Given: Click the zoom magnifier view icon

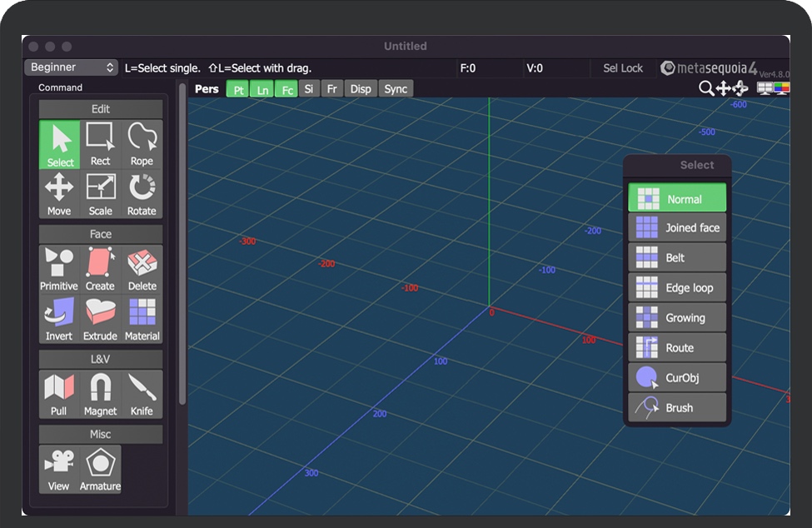Looking at the screenshot, I should [x=706, y=88].
